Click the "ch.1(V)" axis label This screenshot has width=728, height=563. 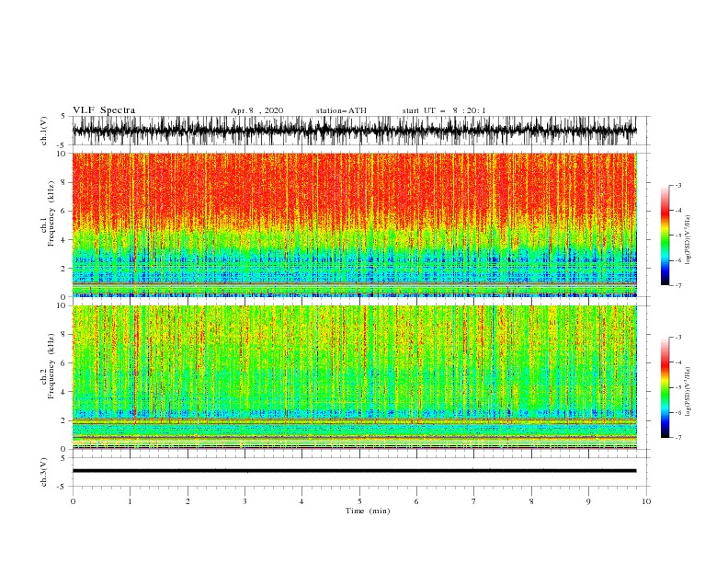pyautogui.click(x=44, y=131)
